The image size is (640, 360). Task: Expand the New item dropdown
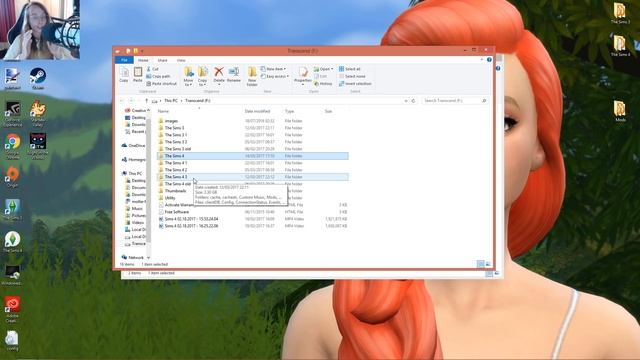click(x=273, y=69)
